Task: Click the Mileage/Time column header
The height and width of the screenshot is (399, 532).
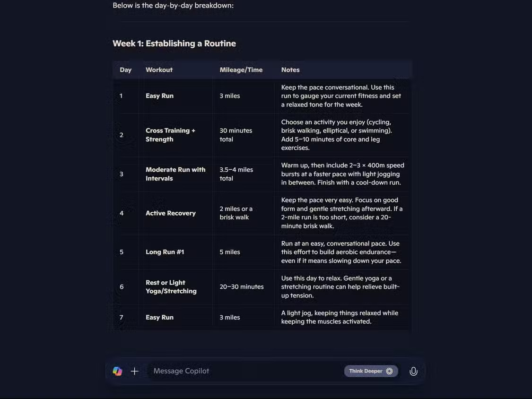Action: point(241,69)
